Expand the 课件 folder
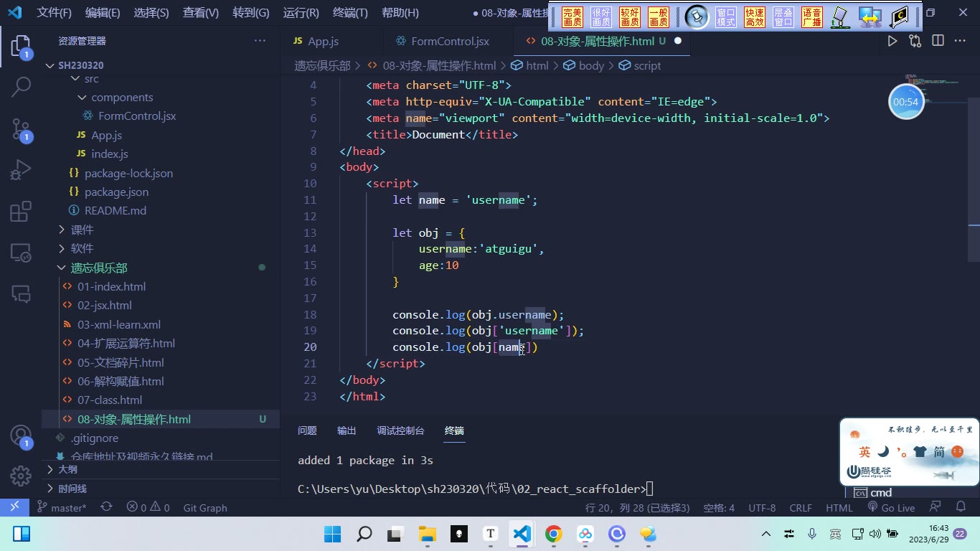 tap(82, 230)
